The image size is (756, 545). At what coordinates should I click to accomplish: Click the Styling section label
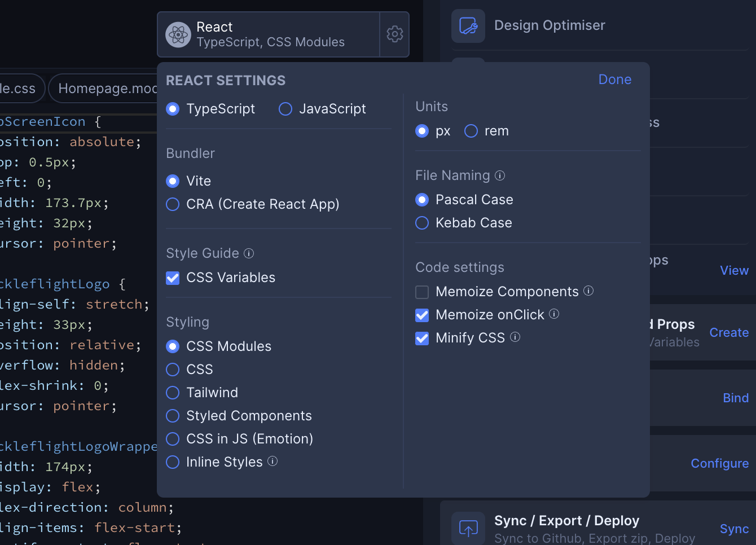[x=187, y=322]
